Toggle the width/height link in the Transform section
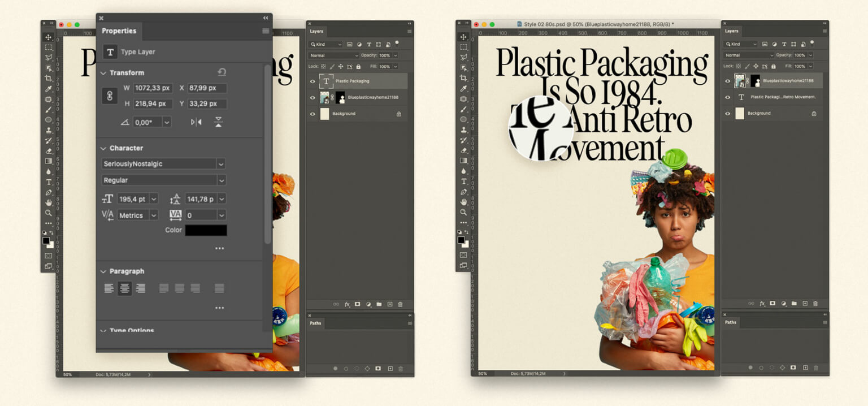Viewport: 868px width, 406px height. 111,96
